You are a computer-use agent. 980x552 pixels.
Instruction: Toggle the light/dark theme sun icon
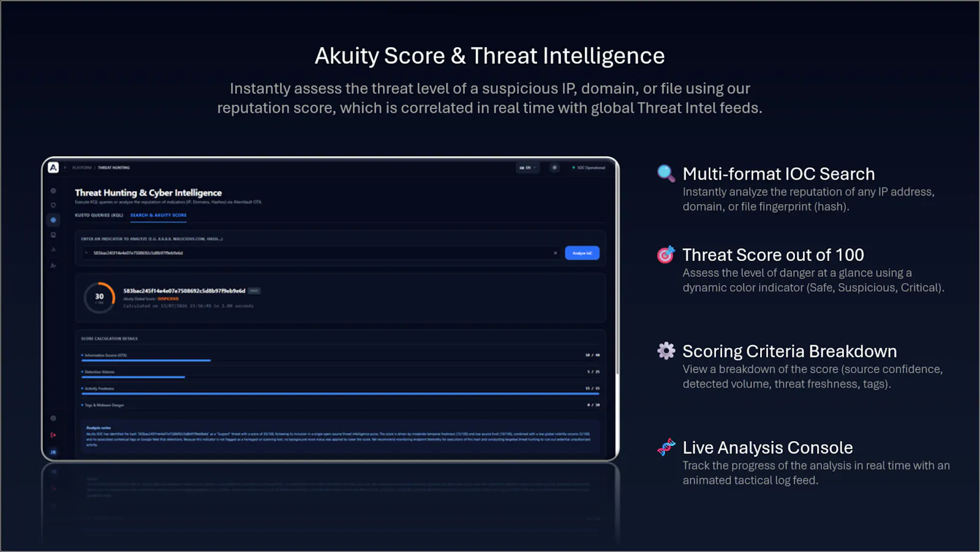[554, 167]
